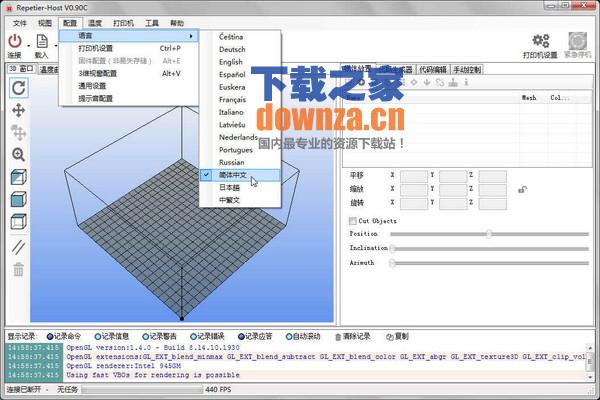Click the auto-position objects icon
Viewport: 600px width, 400px height.
pos(440,82)
